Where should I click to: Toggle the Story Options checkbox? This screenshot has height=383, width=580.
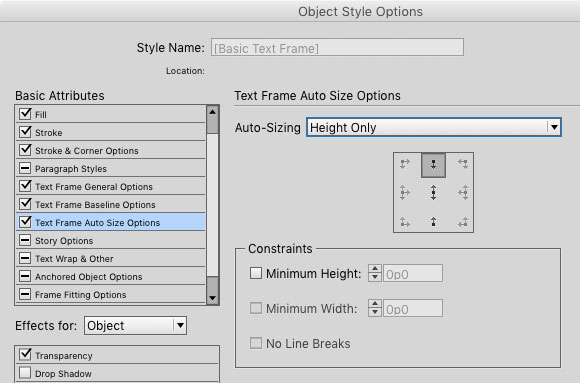25,240
